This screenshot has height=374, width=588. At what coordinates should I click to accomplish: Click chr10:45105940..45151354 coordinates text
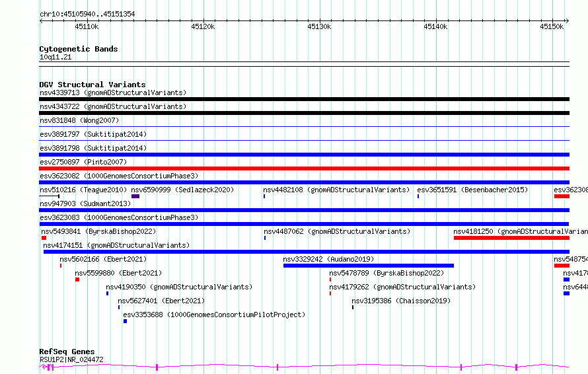coord(87,15)
